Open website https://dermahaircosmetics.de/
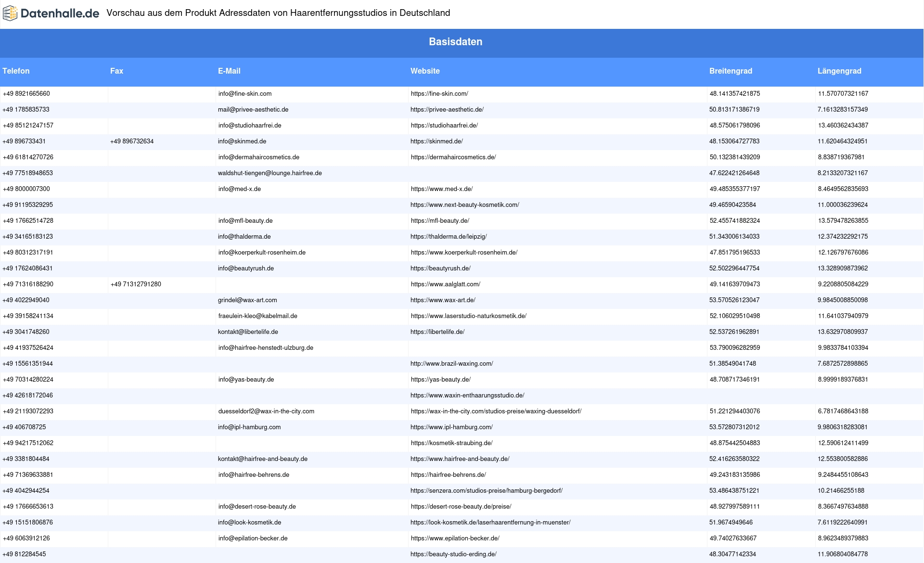The height and width of the screenshot is (563, 924). pyautogui.click(x=453, y=157)
